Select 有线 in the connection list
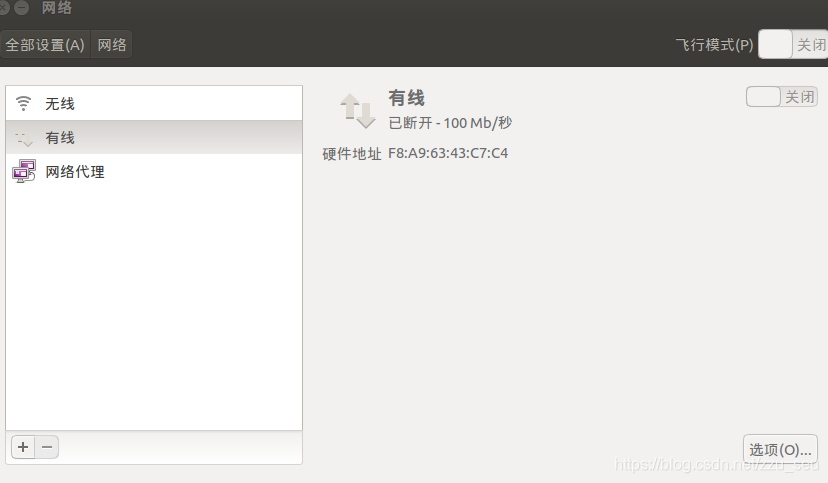The width and height of the screenshot is (828, 483). point(154,137)
